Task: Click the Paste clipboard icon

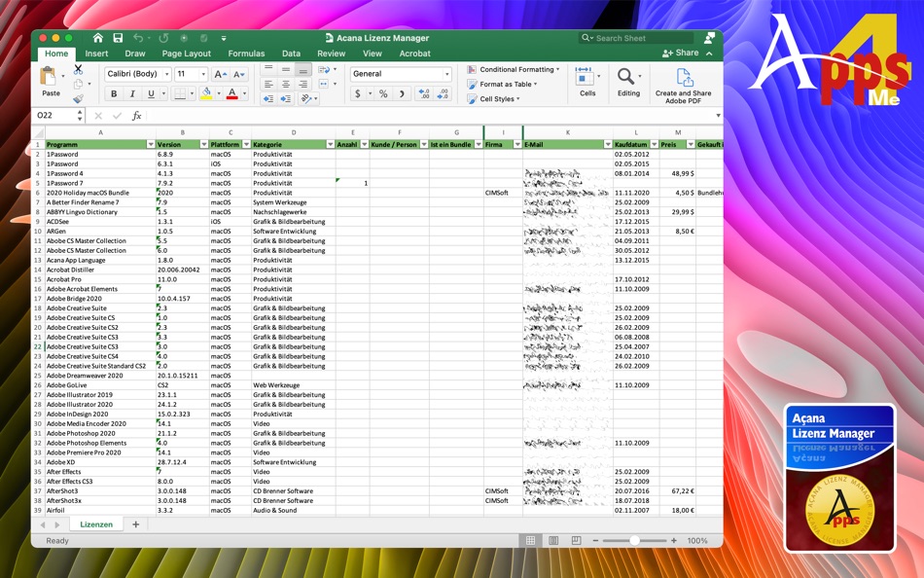Action: coord(48,77)
